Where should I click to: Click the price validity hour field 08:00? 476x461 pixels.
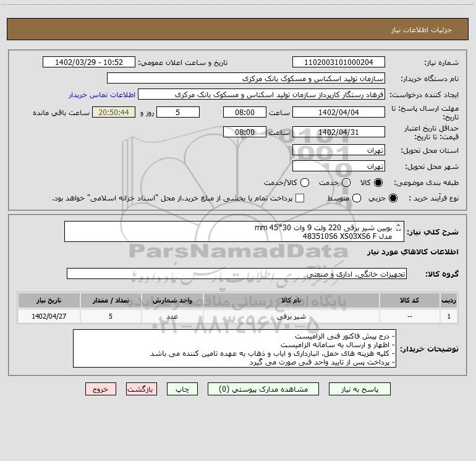tap(245, 132)
